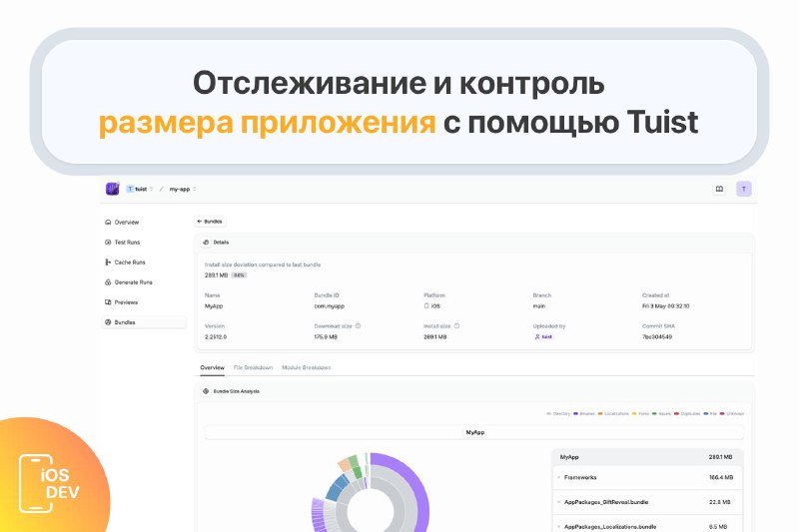Click the bundle ID com.myapp

tap(330, 306)
